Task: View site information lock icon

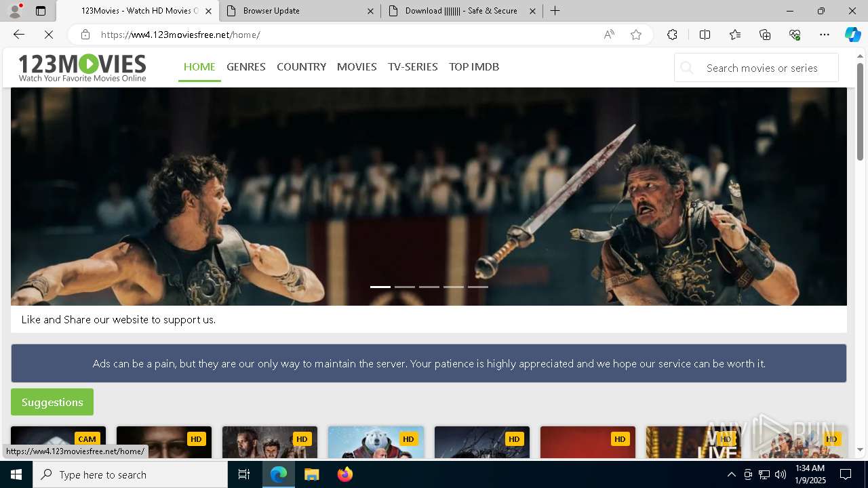Action: 85,35
